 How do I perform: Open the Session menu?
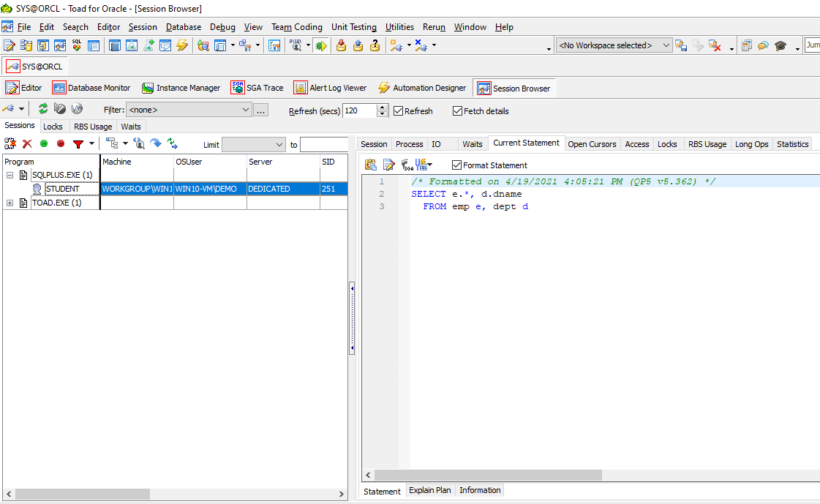click(142, 27)
